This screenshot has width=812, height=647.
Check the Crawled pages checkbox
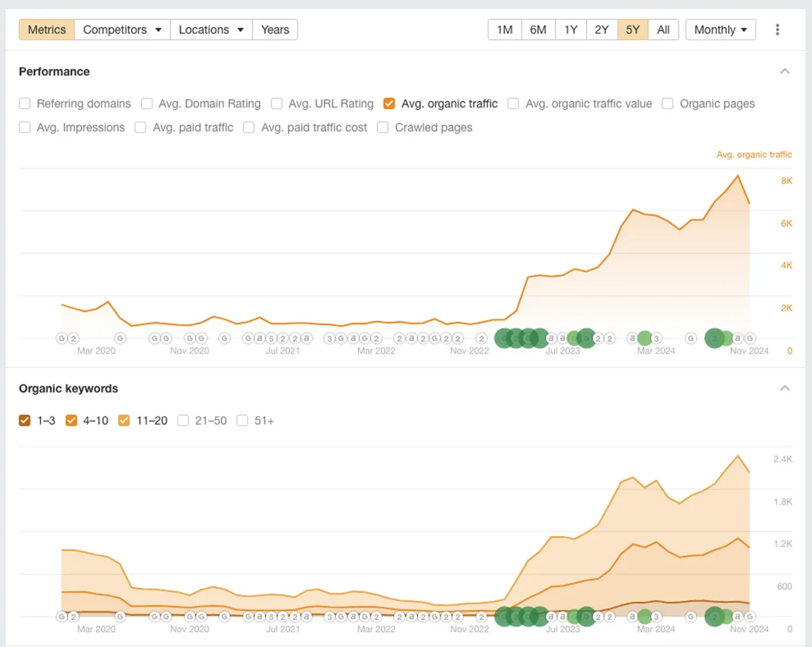[383, 127]
